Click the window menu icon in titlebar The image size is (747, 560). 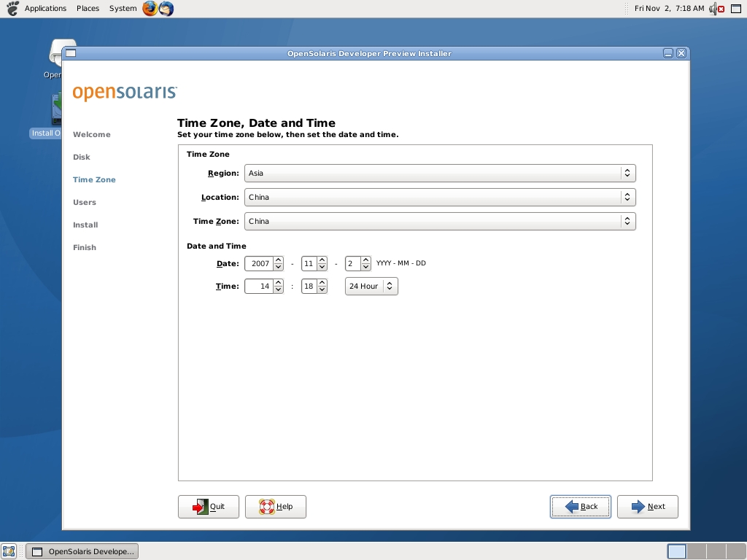coord(70,53)
